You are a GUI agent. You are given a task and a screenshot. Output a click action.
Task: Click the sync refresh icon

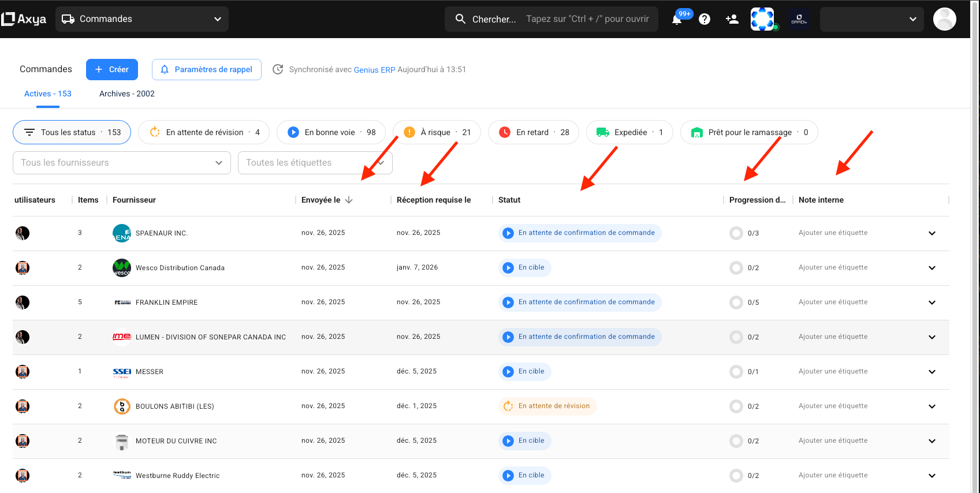(278, 69)
